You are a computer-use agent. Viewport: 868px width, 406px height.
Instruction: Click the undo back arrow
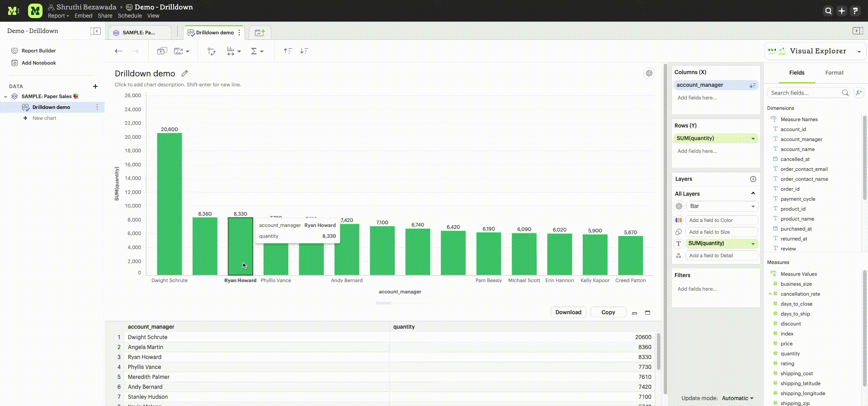point(118,51)
